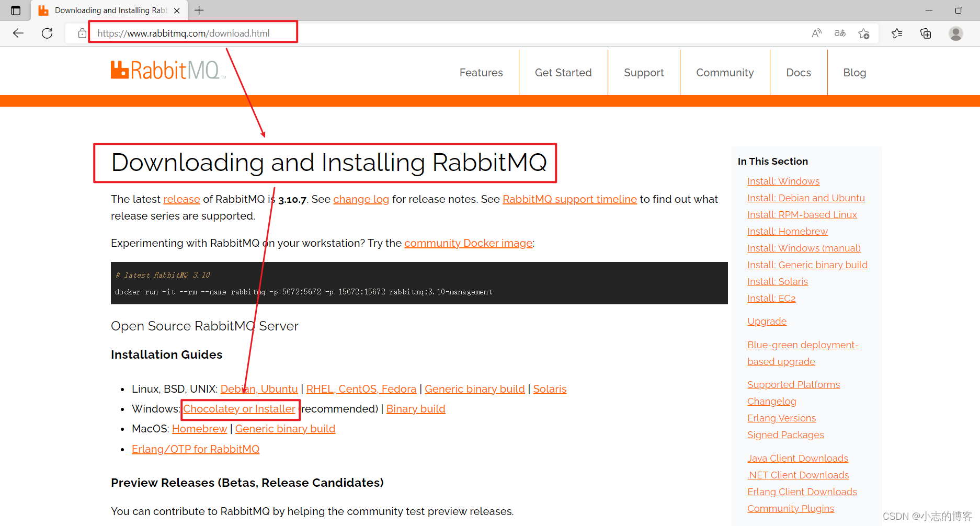This screenshot has height=526, width=980.
Task: Open sidebar link Install: EC2
Action: point(771,299)
